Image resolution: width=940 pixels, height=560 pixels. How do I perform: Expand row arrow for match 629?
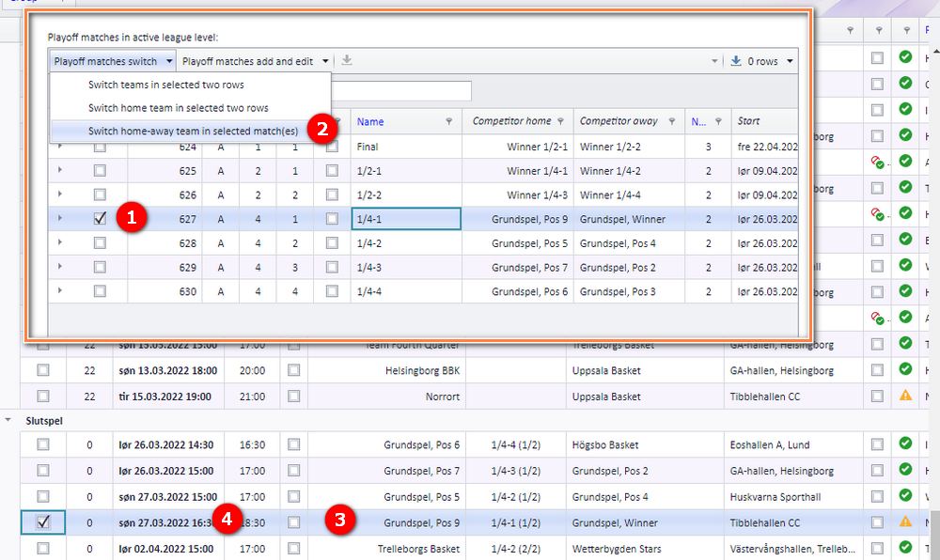pos(60,266)
